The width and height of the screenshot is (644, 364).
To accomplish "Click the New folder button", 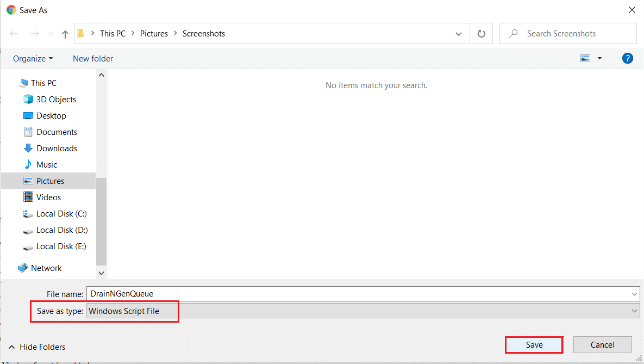I will click(93, 58).
